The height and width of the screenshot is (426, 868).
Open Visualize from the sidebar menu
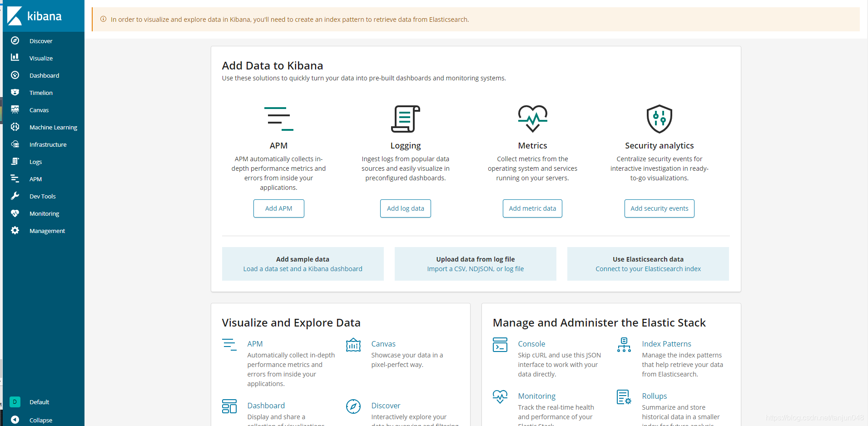[x=41, y=58]
